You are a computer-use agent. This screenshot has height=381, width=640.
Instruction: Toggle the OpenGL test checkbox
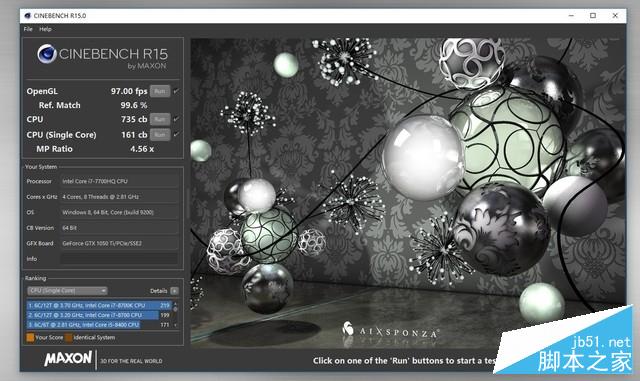(176, 91)
